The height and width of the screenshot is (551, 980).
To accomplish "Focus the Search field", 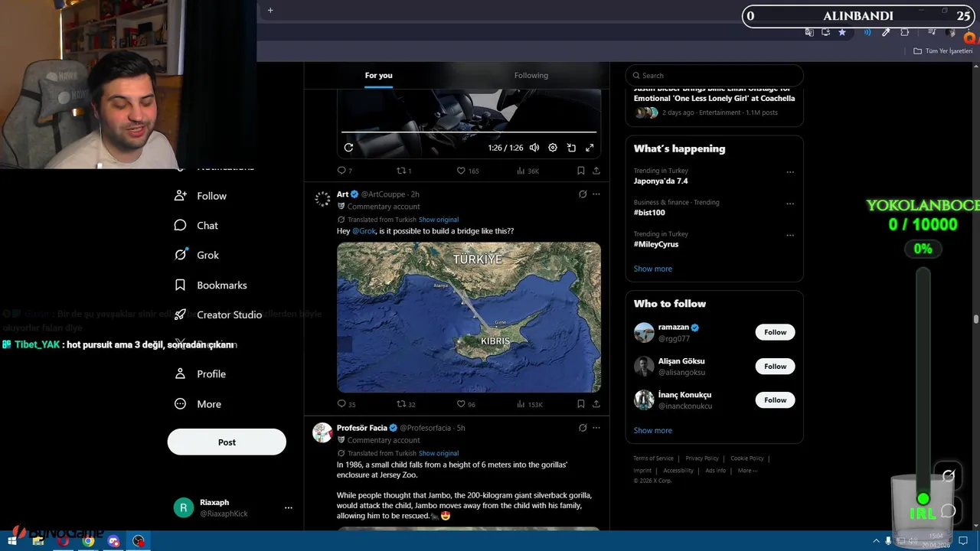I will coord(714,75).
